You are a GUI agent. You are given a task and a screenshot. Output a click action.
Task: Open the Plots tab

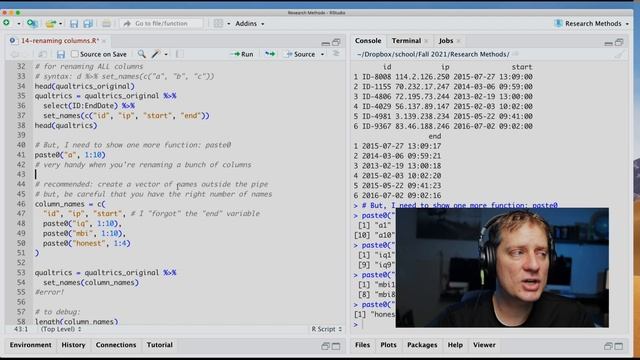pyautogui.click(x=388, y=345)
